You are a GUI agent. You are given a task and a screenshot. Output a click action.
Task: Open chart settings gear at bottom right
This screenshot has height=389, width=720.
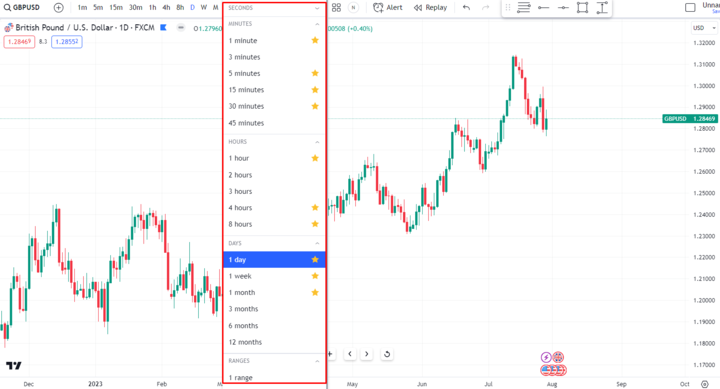[x=705, y=384]
